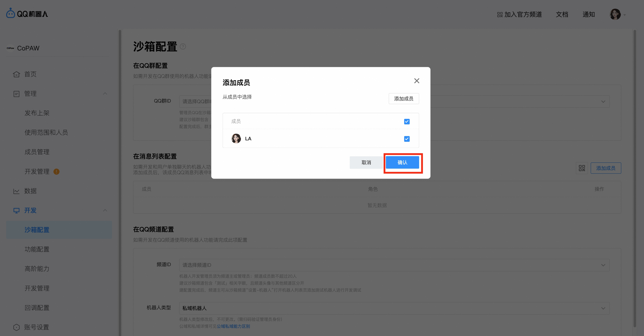
Task: Click the 账号设置 hexagon icon
Action: (x=16, y=327)
